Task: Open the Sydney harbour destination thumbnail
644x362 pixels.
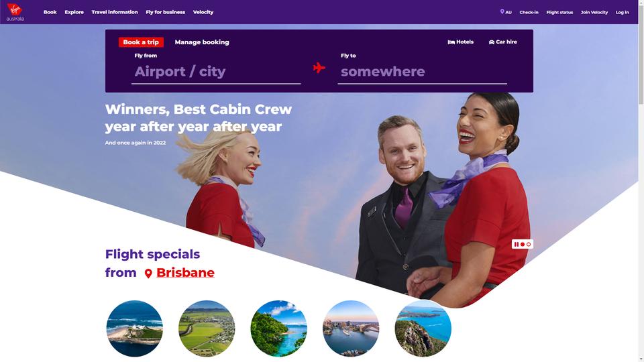Action: click(x=351, y=328)
